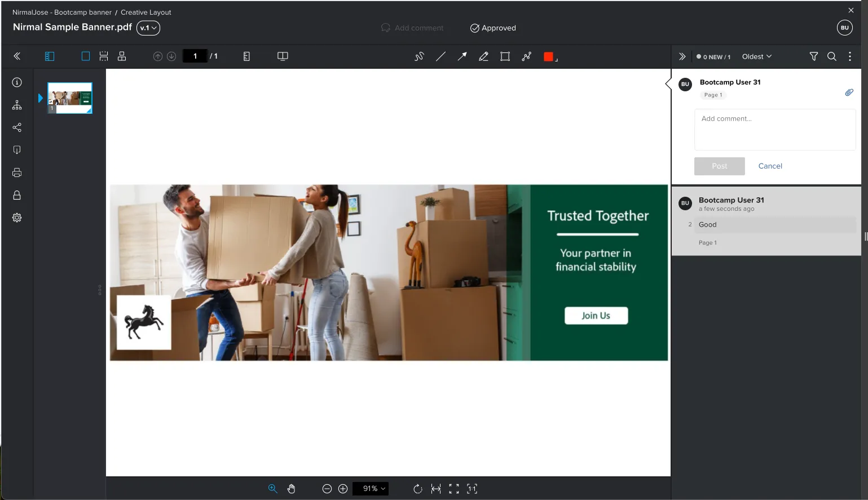The width and height of the screenshot is (868, 500).
Task: Open the compare proofs view icon
Action: click(x=283, y=56)
